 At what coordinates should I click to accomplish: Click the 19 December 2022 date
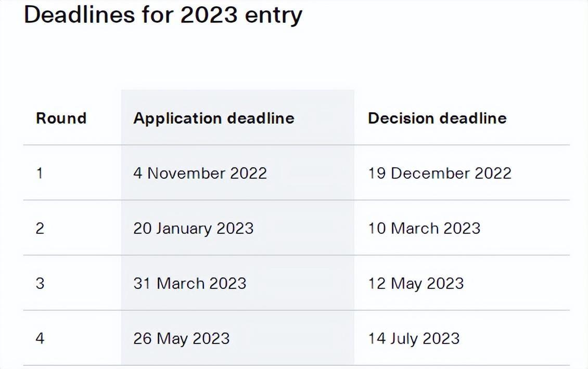click(440, 174)
